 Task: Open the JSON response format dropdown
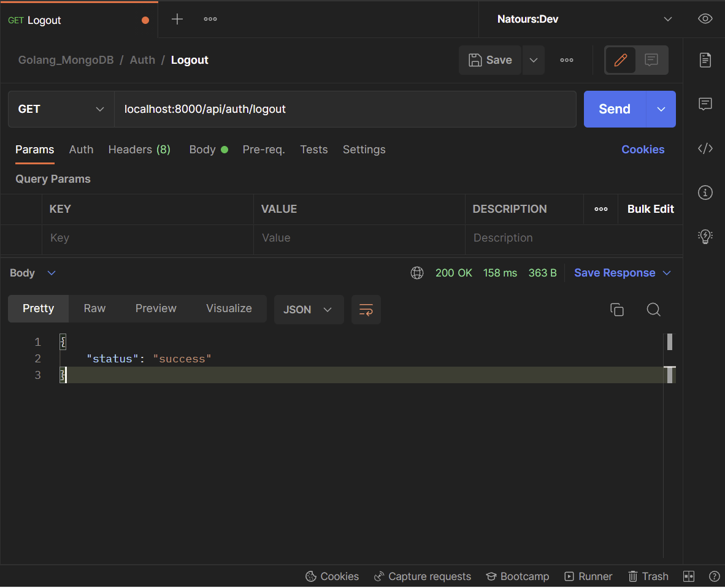(x=309, y=310)
